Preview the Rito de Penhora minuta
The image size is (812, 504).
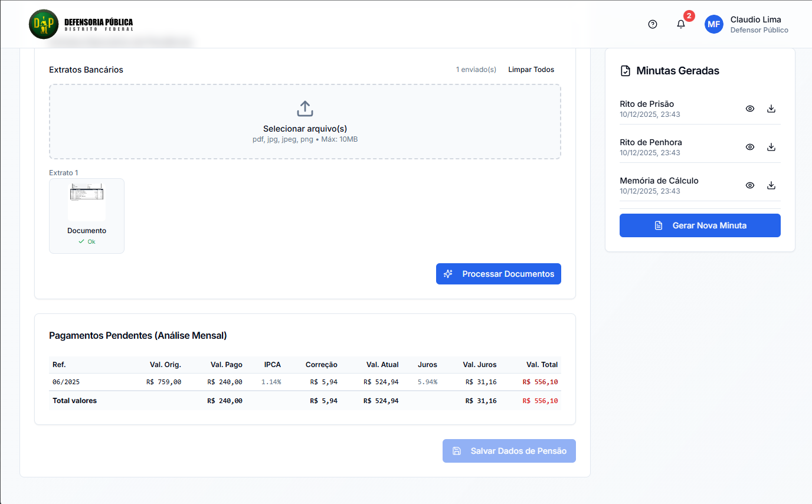pyautogui.click(x=750, y=147)
